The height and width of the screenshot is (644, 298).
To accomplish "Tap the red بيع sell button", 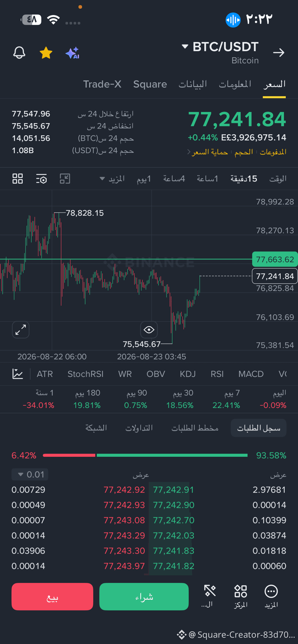I will [52, 597].
